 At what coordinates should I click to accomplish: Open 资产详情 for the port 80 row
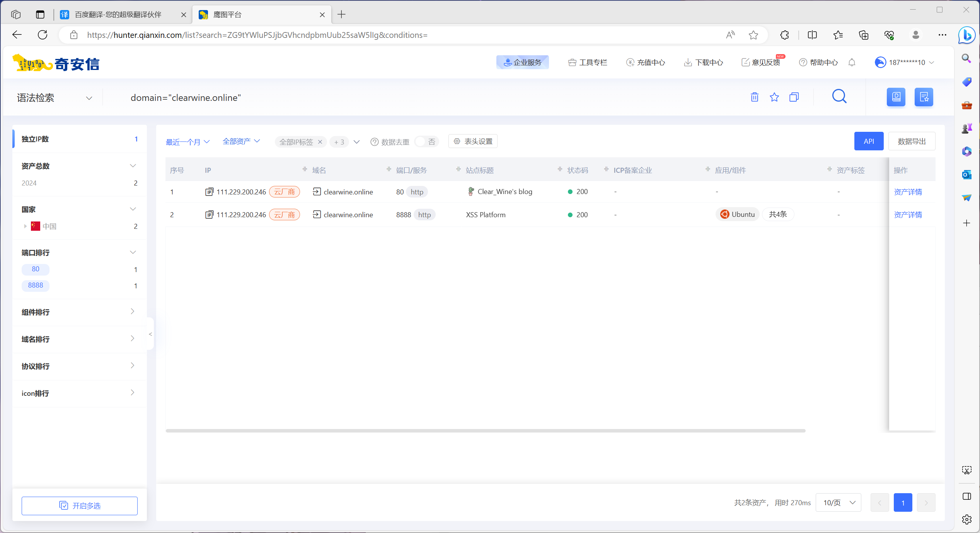coord(908,192)
